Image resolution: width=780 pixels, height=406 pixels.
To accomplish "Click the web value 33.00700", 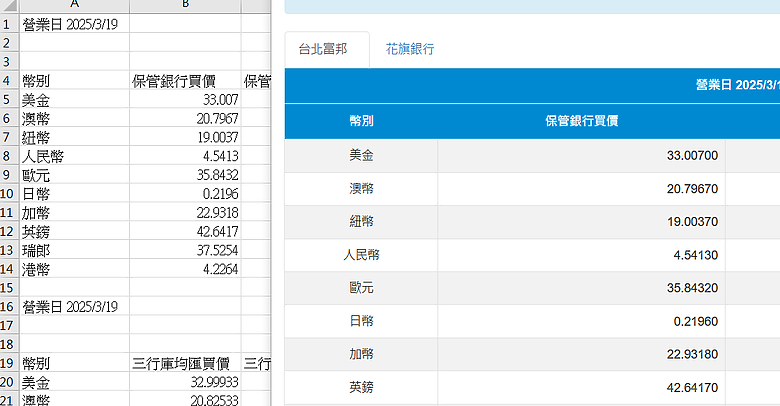I will (x=692, y=155).
